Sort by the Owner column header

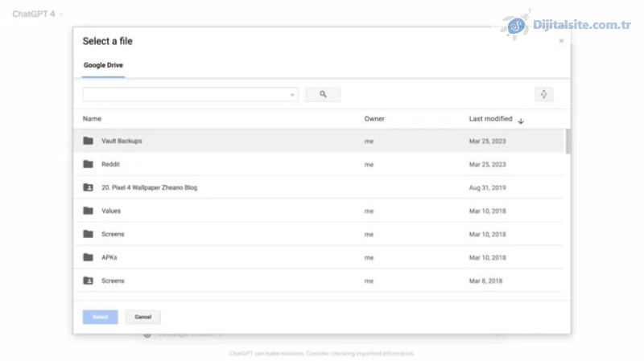tap(374, 119)
